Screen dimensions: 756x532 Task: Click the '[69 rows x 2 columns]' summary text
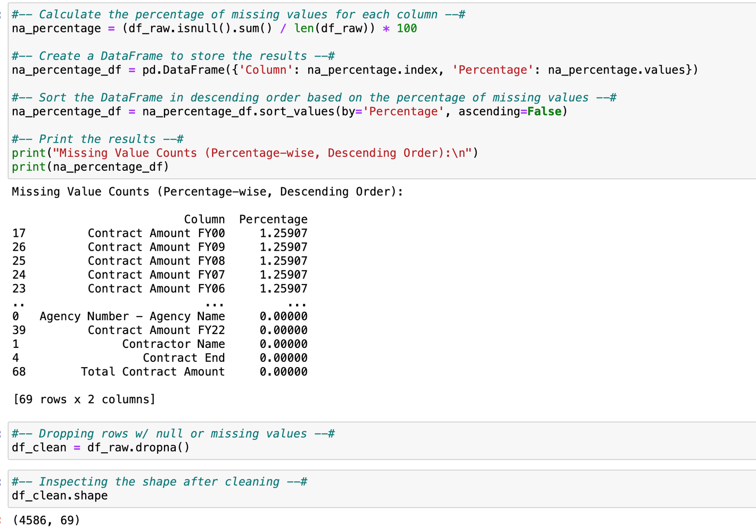84,399
